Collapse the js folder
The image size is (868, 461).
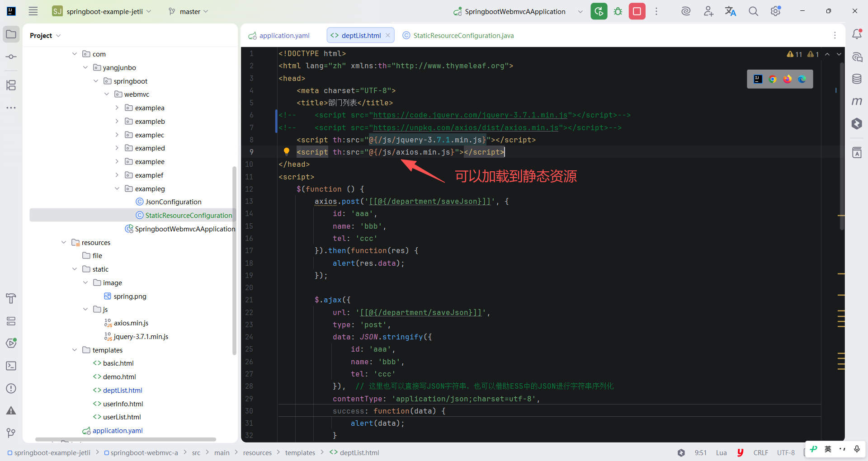85,309
